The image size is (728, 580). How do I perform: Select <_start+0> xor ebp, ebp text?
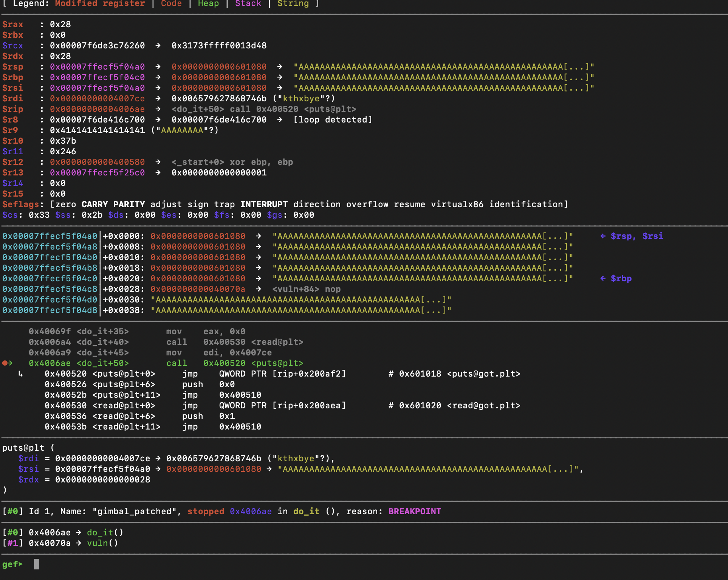pyautogui.click(x=232, y=162)
